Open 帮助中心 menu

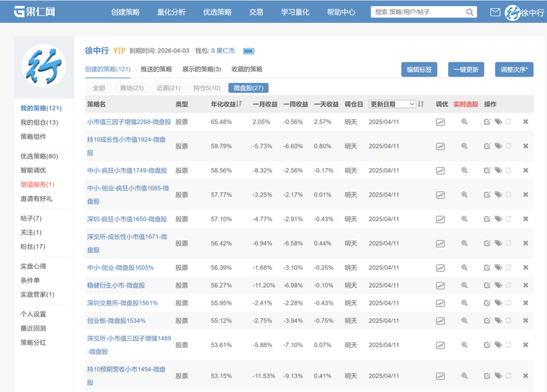pos(341,12)
